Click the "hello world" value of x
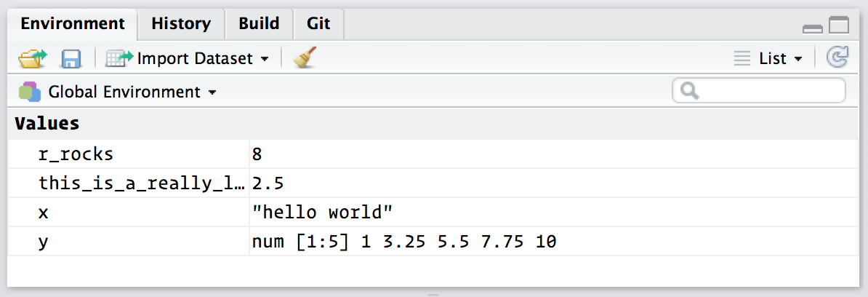The image size is (868, 297). [x=321, y=213]
